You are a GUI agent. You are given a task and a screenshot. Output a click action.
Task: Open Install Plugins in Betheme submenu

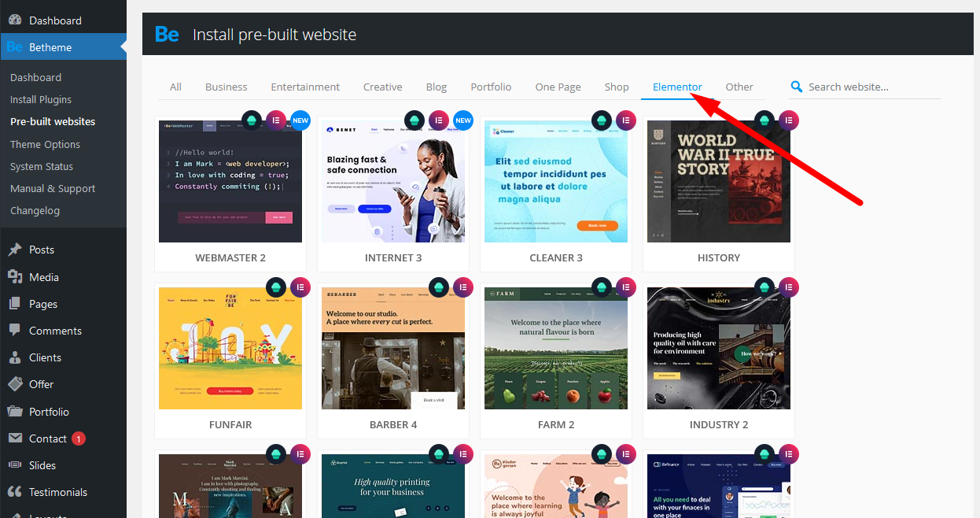click(41, 99)
